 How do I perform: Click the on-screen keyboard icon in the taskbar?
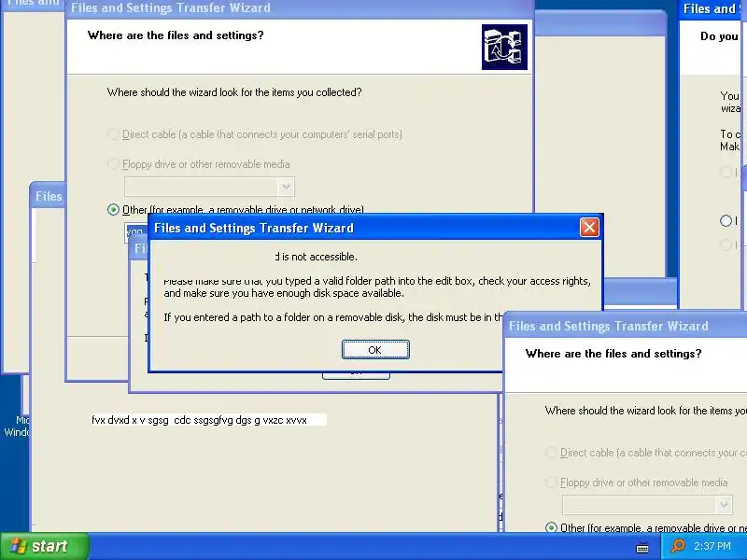point(642,548)
